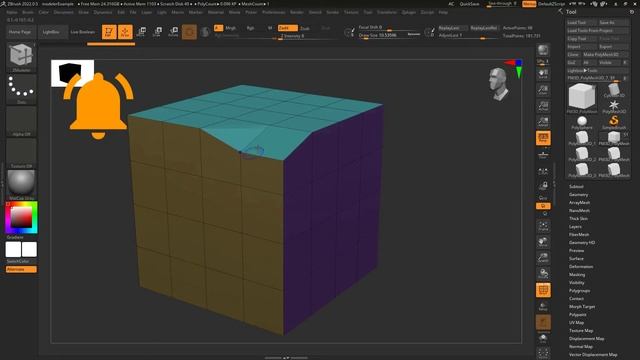Expand the Masking section
The height and width of the screenshot is (360, 640).
(577, 275)
